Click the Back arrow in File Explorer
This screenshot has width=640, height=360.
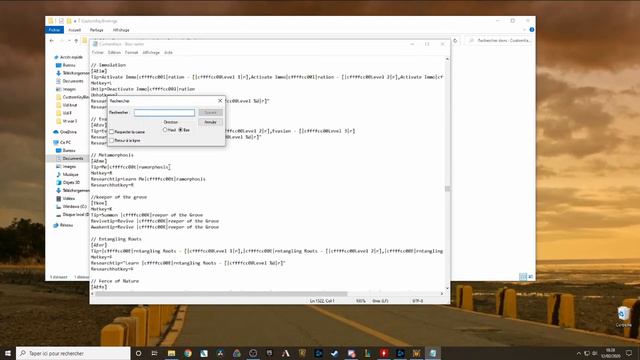[x=52, y=40]
